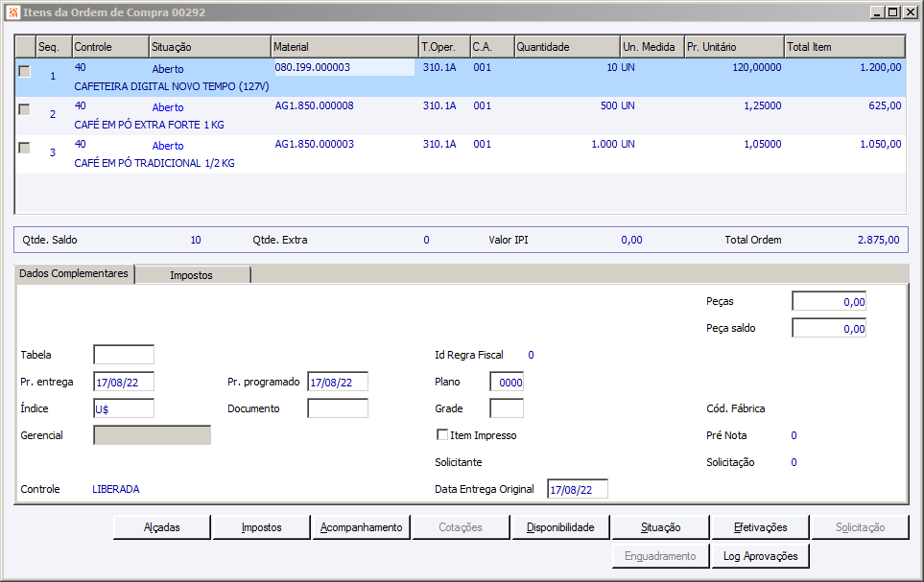
Task: Select checkbox for item sequence 3
Action: pyautogui.click(x=24, y=148)
